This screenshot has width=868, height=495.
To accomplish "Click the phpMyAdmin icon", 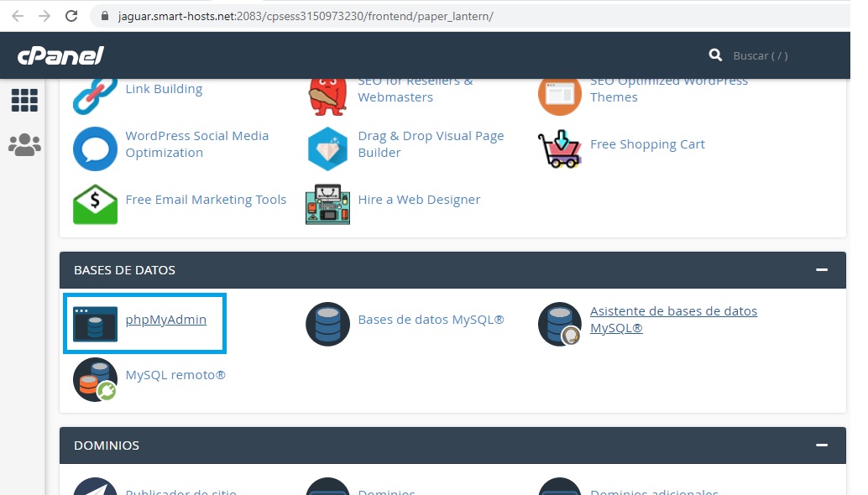I will tap(95, 324).
